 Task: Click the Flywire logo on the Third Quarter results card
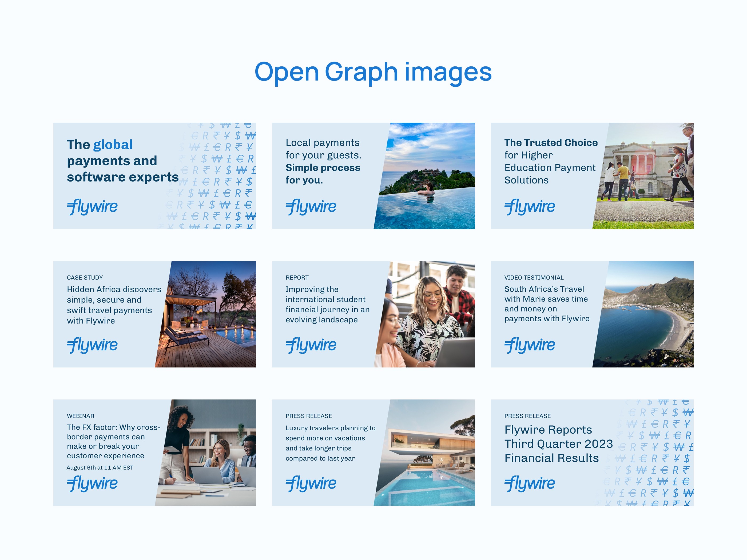click(530, 483)
